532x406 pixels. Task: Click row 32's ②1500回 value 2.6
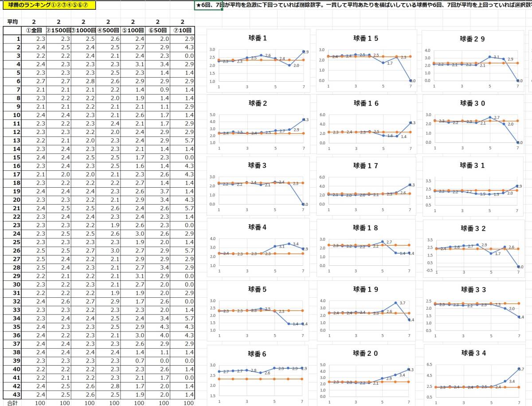tap(59, 301)
